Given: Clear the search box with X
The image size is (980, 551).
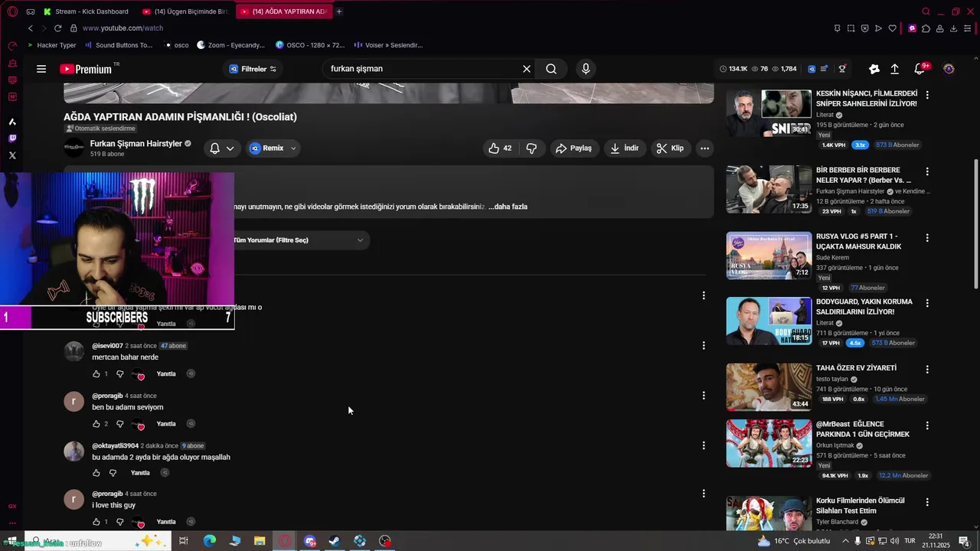Looking at the screenshot, I should coord(527,69).
